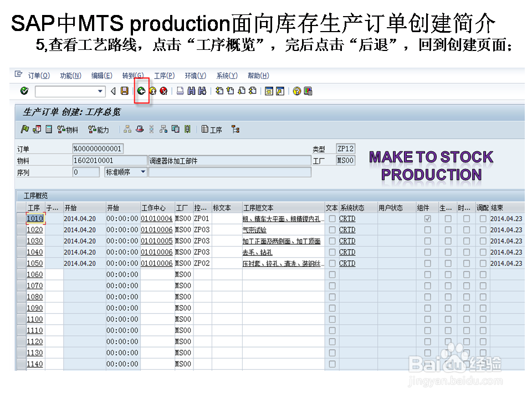Click the Find Next binoculars icon
This screenshot has width=532, height=399.
[x=202, y=91]
